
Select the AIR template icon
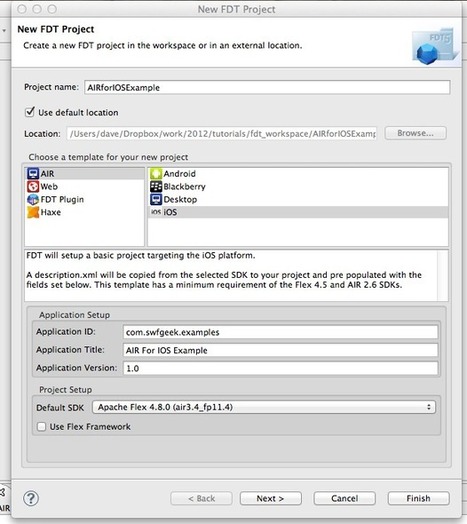[33, 174]
